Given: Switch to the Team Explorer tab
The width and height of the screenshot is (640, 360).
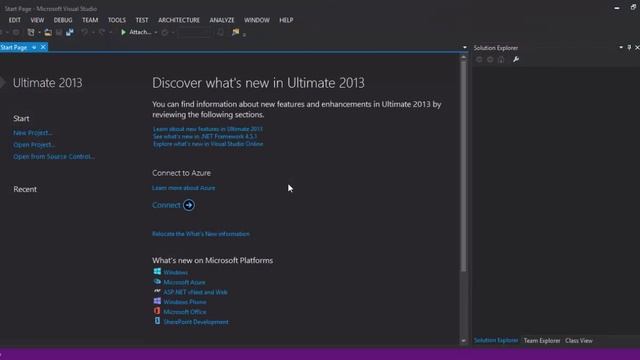Looking at the screenshot, I should (542, 340).
